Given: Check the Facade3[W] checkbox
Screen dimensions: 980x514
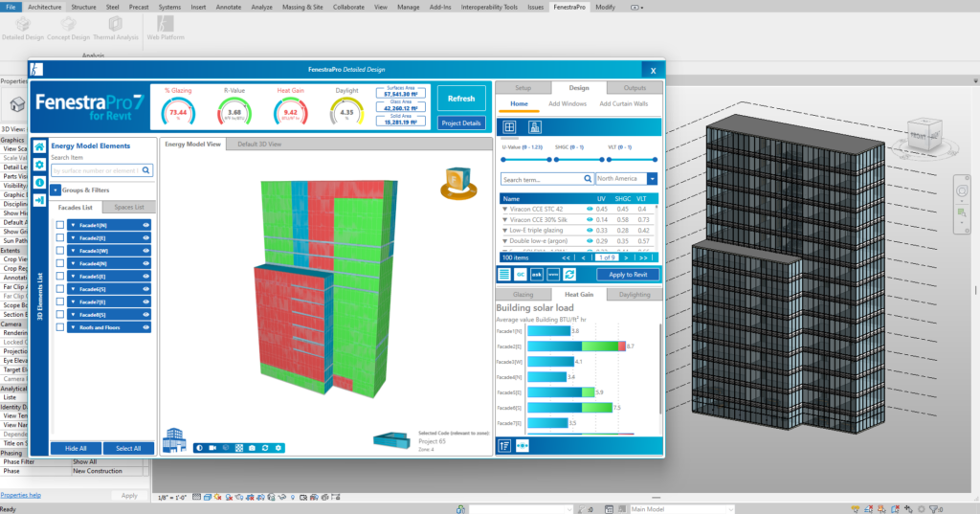Looking at the screenshot, I should click(x=60, y=251).
